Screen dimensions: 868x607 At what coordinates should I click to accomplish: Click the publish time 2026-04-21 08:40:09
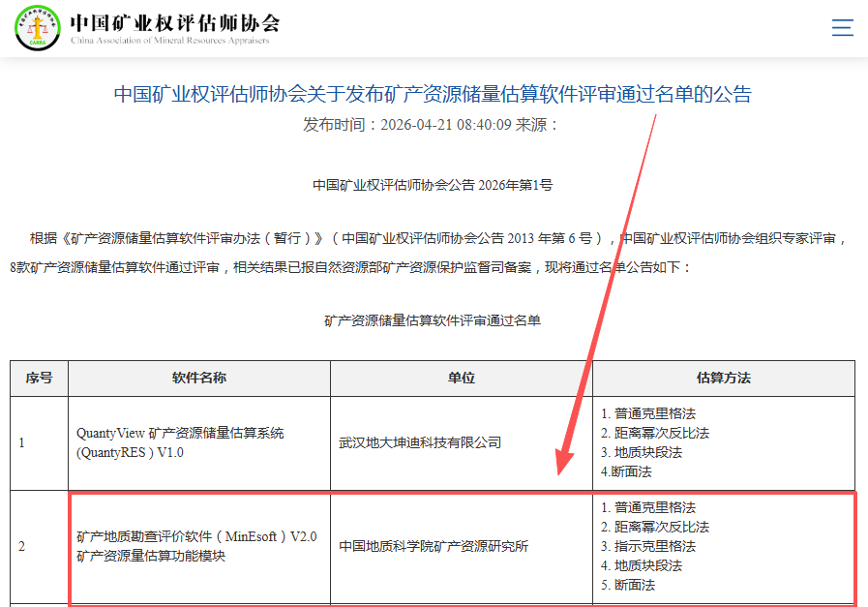[446, 125]
